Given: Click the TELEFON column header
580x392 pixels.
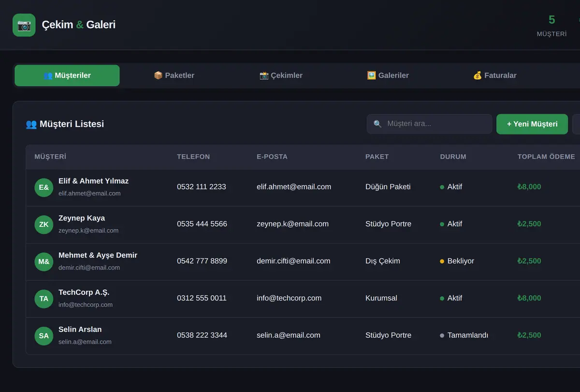Looking at the screenshot, I should pos(193,157).
